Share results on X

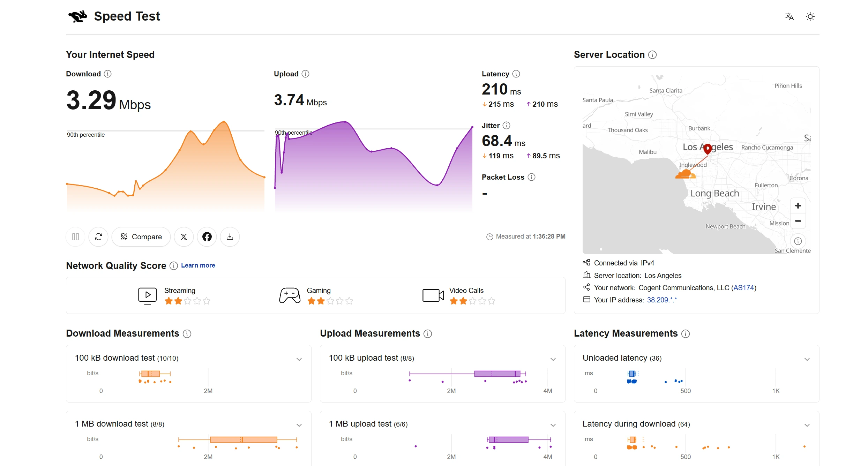(x=184, y=237)
